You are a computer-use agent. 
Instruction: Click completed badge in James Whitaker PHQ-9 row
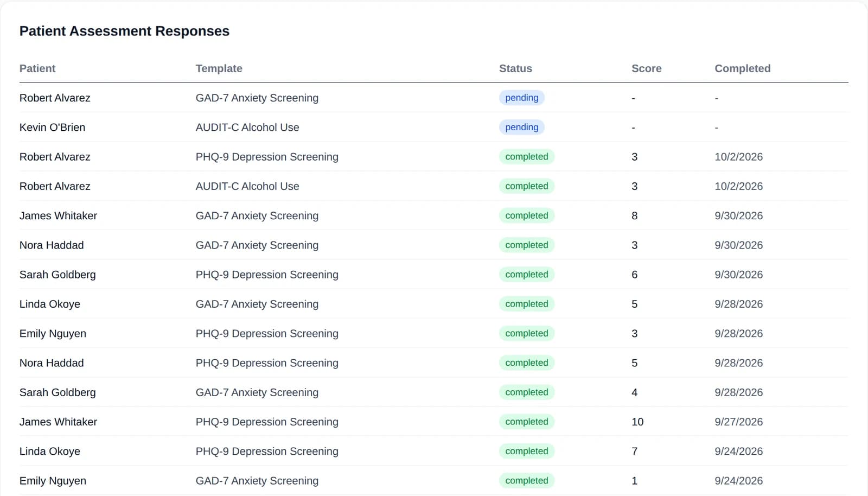click(527, 422)
